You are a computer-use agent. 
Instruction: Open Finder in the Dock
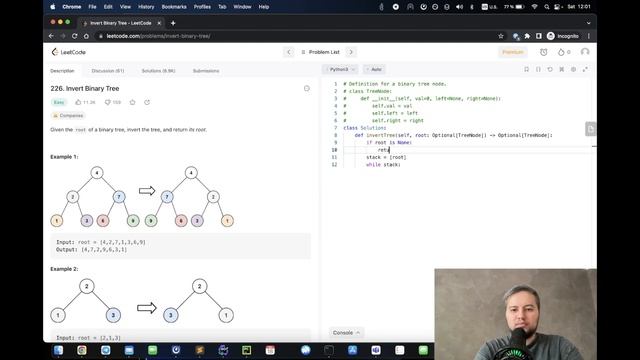[x=58, y=350]
